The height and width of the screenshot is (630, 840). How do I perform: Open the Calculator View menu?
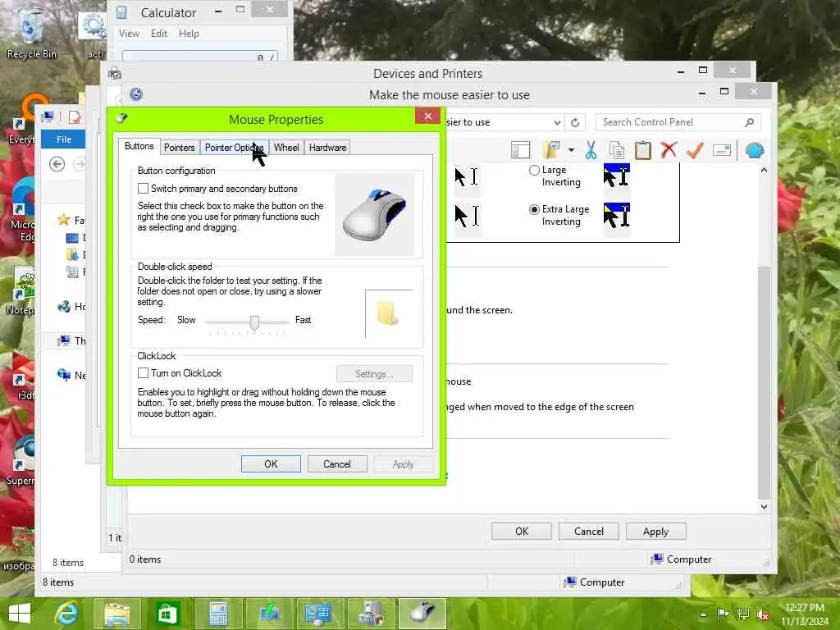(129, 33)
